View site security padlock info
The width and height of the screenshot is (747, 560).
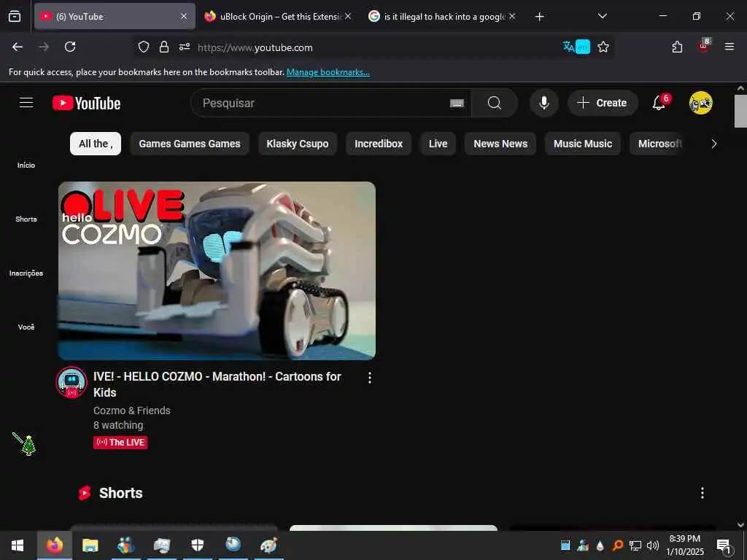(164, 47)
